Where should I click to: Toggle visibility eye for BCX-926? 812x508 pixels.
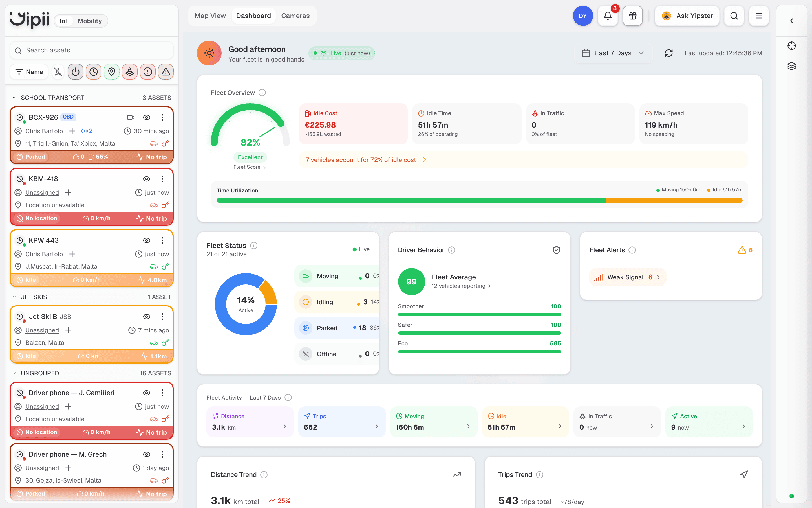click(x=147, y=117)
